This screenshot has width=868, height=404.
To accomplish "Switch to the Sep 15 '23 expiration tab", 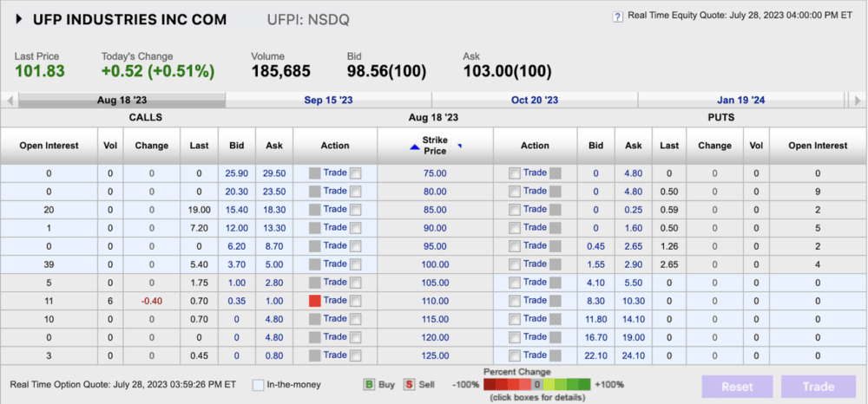I will (x=328, y=101).
